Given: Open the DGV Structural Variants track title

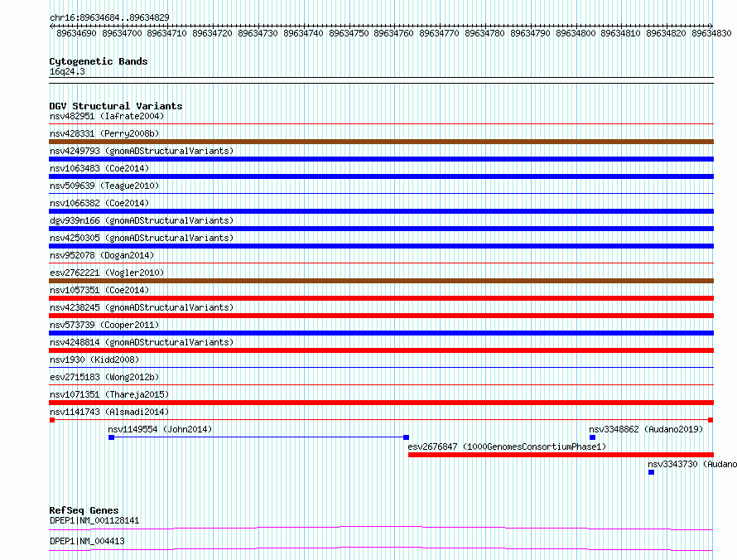Looking at the screenshot, I should 116,106.
